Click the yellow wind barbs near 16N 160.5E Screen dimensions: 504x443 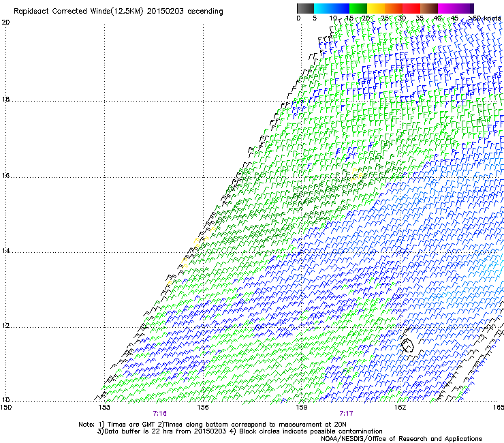[357, 174]
